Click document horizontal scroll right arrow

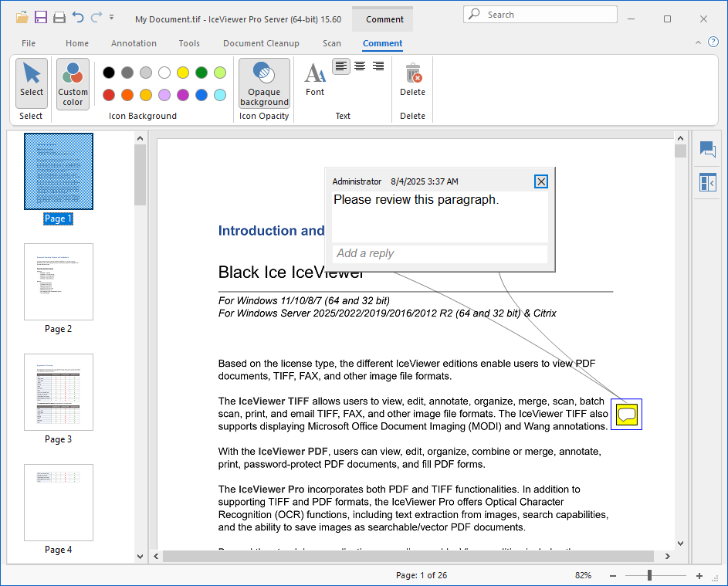click(668, 557)
